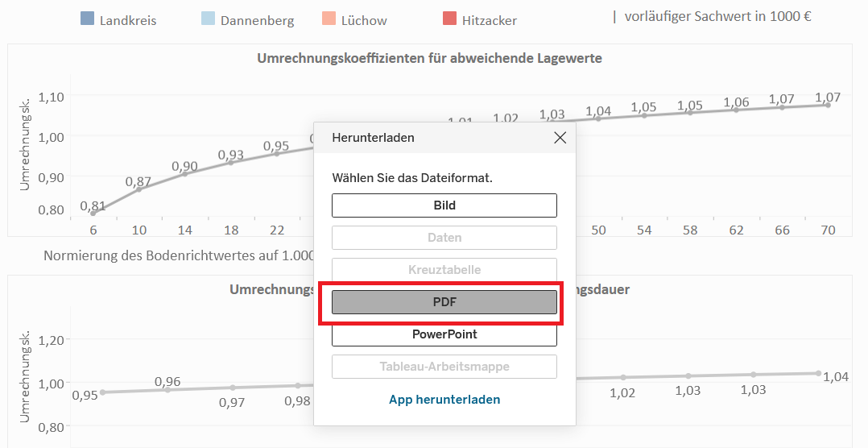Click the last 1,07 point at 70
Screen dimensions: 868x448
click(828, 105)
